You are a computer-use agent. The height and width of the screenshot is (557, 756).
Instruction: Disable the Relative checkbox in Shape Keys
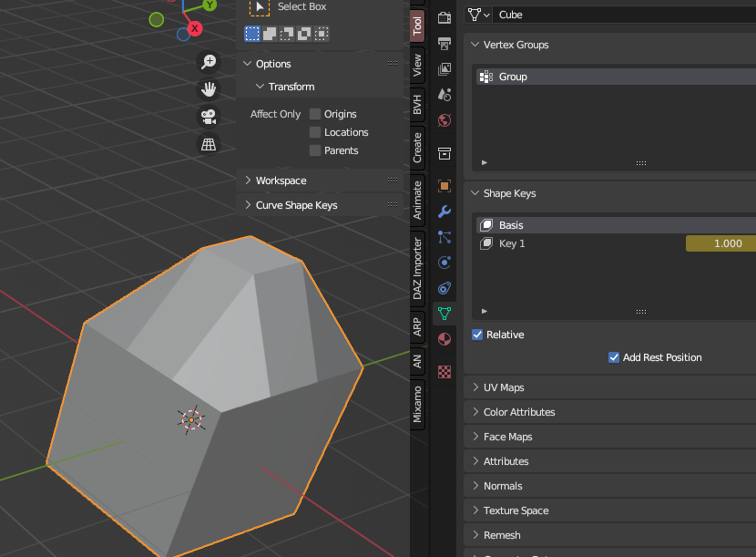tap(476, 335)
